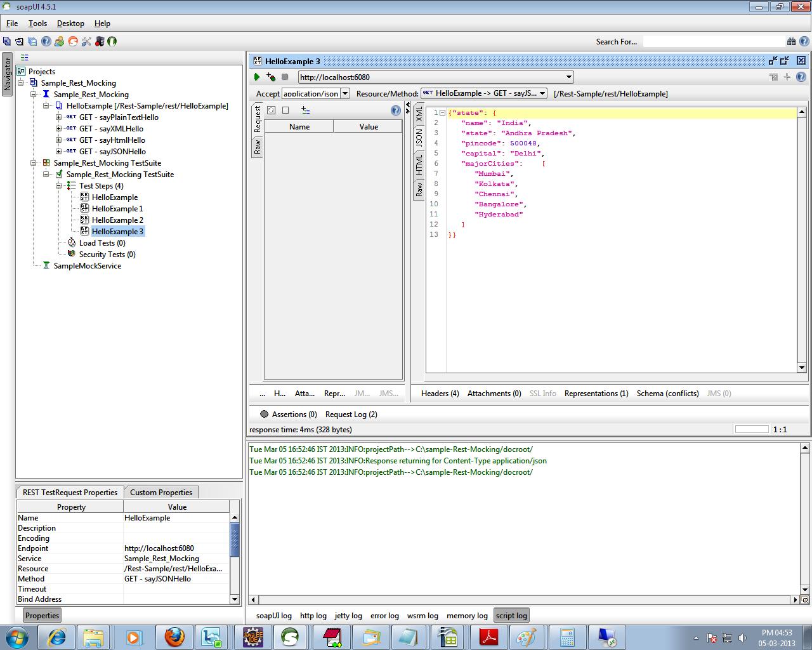Click the stop request icon
The image size is (812, 650).
coord(285,77)
